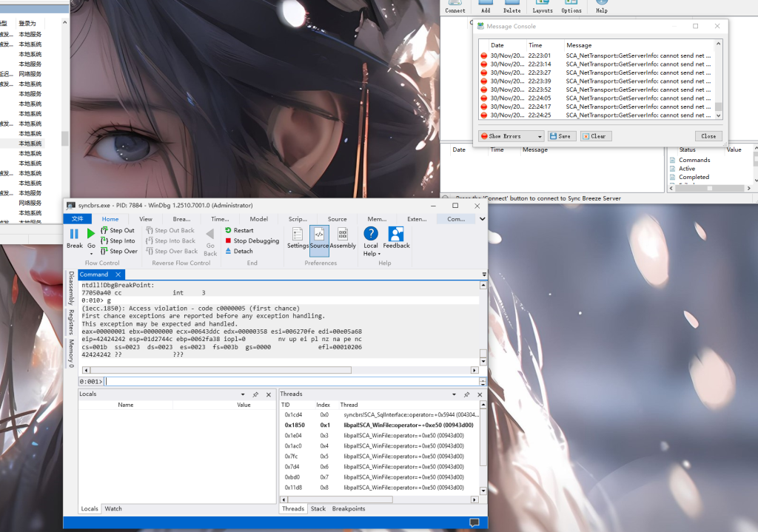This screenshot has height=532, width=758.
Task: Open the Show Errors dropdown
Action: pyautogui.click(x=540, y=136)
